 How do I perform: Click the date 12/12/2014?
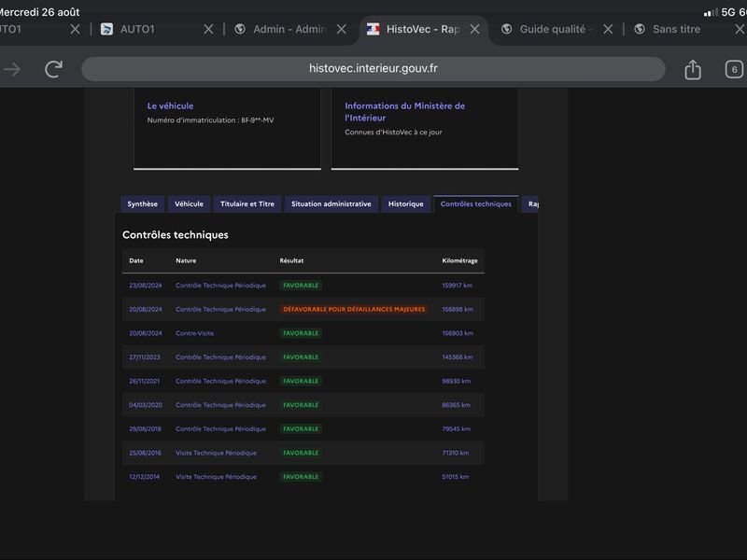(144, 476)
